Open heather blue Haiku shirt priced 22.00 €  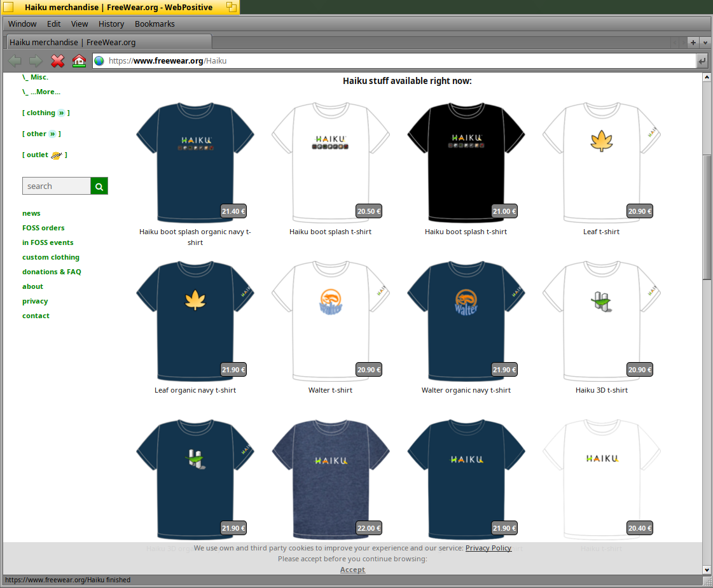point(331,479)
